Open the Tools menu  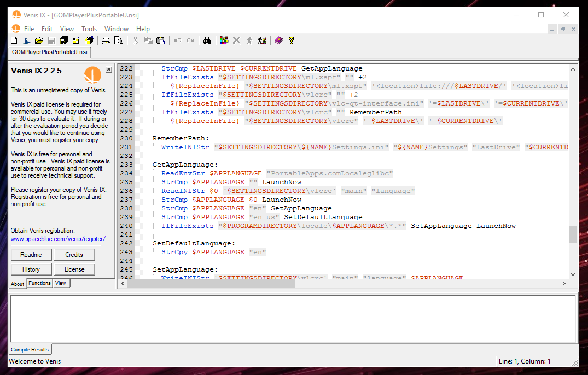pos(89,29)
